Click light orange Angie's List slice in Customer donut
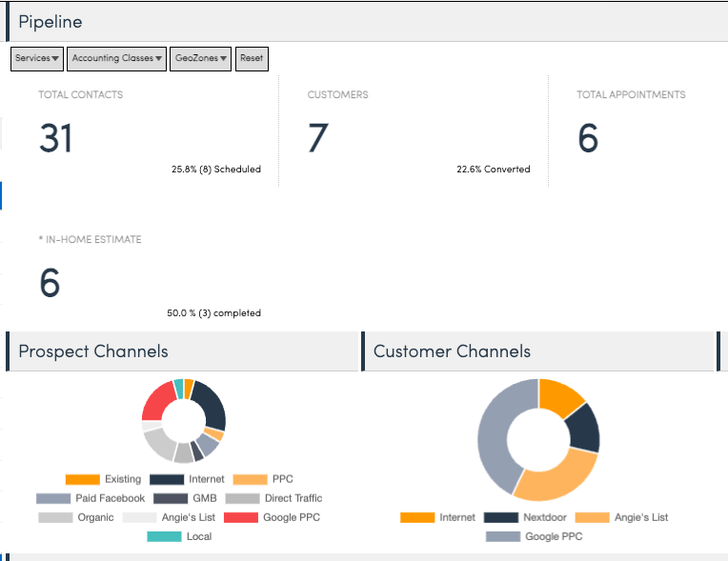 click(x=559, y=481)
